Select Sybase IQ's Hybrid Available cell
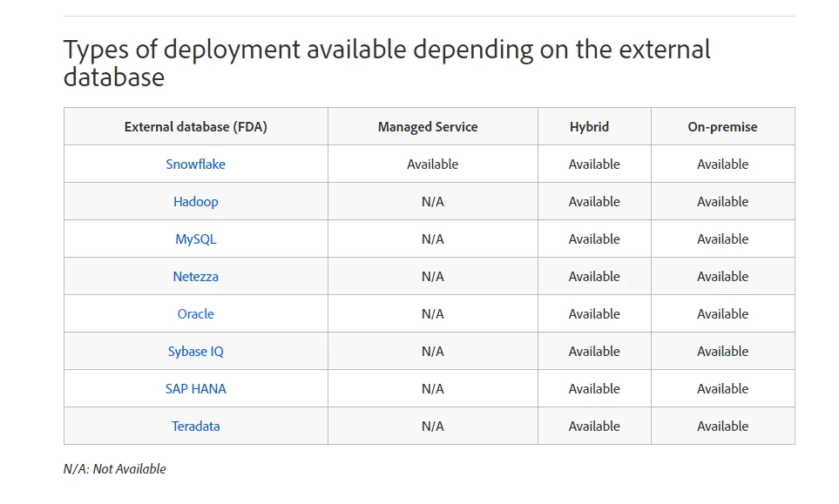The image size is (839, 504). pyautogui.click(x=594, y=351)
